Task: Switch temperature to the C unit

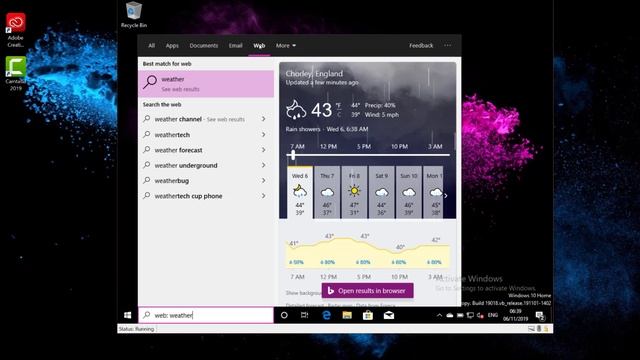Action: point(338,114)
